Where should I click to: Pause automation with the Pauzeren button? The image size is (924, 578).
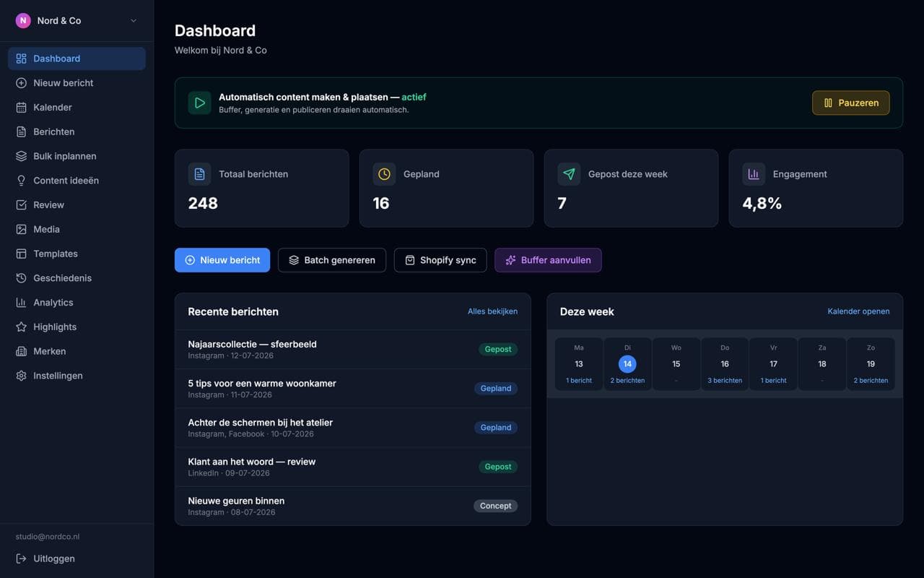point(851,103)
